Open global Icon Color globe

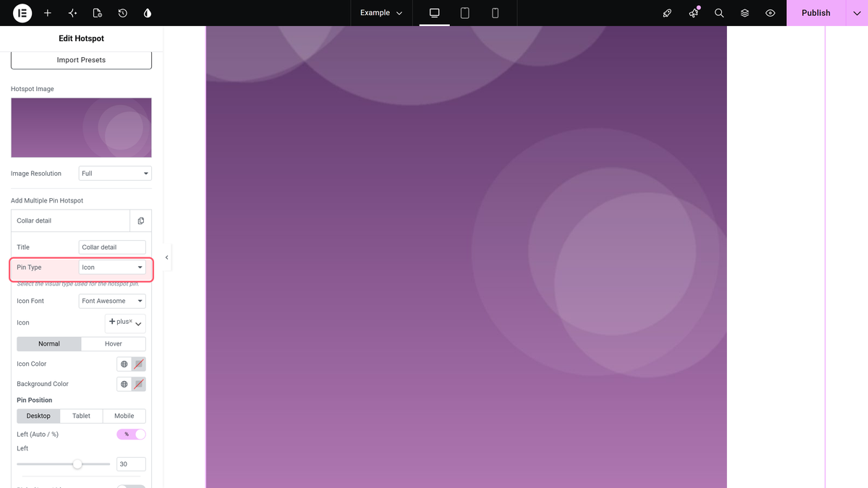pyautogui.click(x=124, y=364)
